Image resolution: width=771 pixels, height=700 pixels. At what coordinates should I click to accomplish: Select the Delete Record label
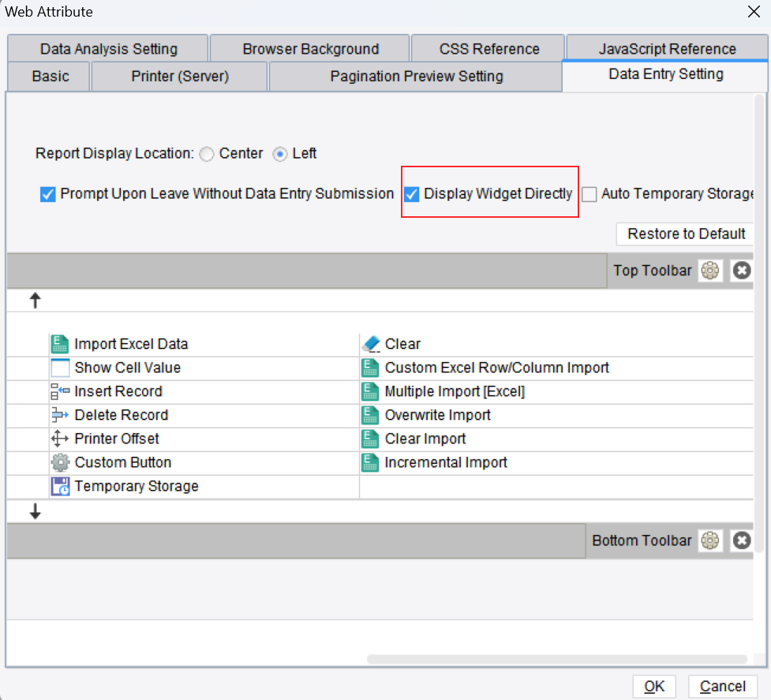click(x=121, y=415)
